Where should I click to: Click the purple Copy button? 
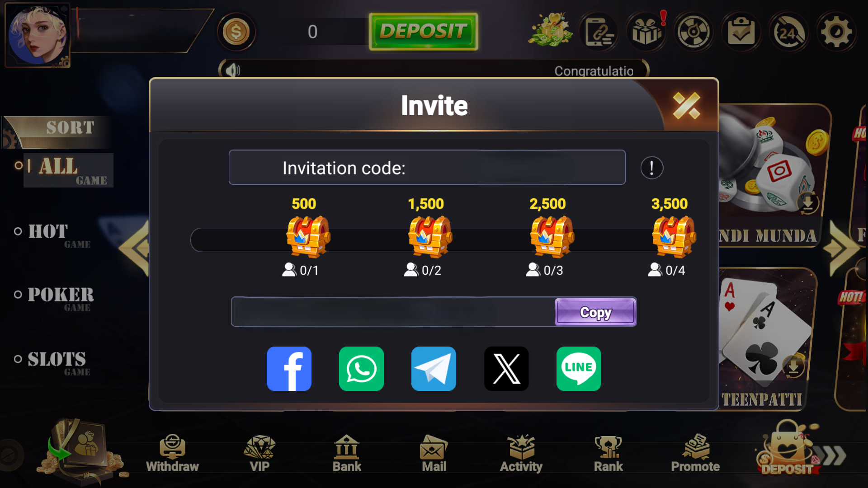tap(595, 312)
